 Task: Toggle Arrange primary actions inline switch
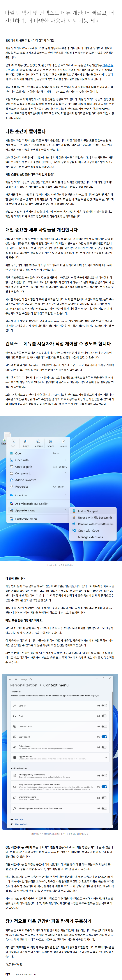[x=104, y=776]
